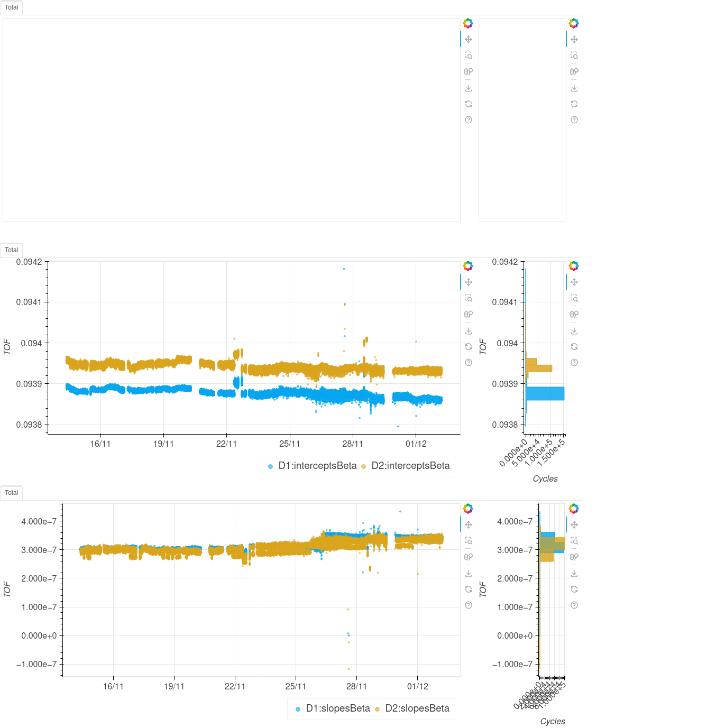Save the slopes histogram as image

(574, 574)
